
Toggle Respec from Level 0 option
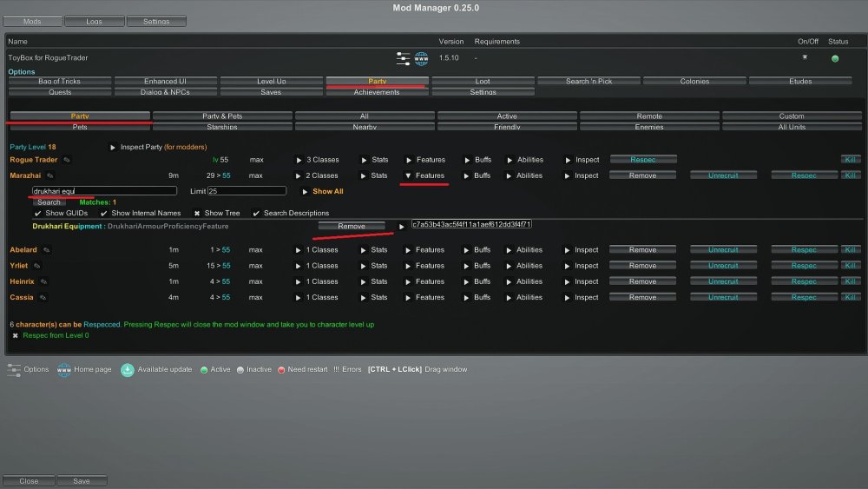(x=15, y=335)
